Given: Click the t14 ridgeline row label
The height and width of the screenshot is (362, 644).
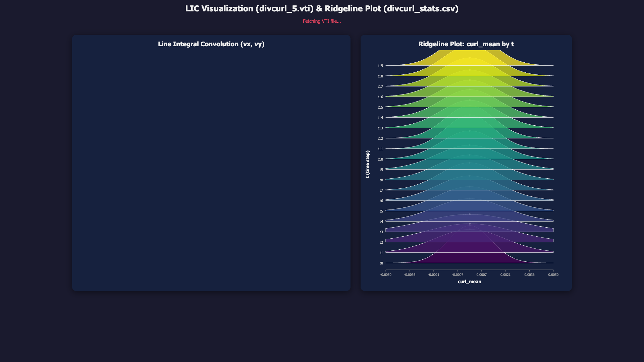Looking at the screenshot, I should 380,118.
